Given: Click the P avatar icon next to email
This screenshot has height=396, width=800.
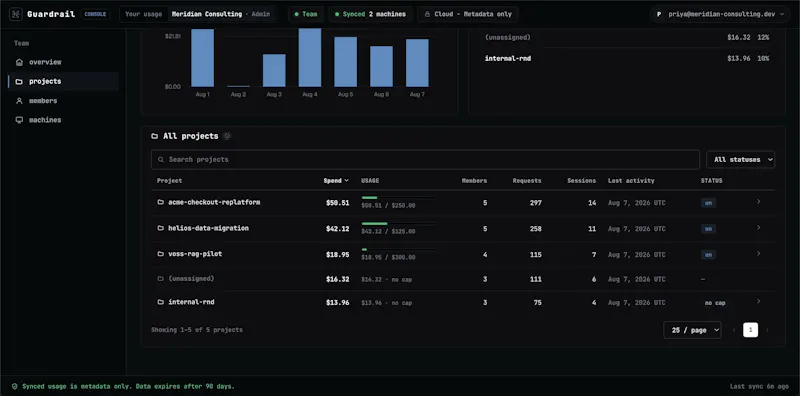Looking at the screenshot, I should (x=659, y=14).
